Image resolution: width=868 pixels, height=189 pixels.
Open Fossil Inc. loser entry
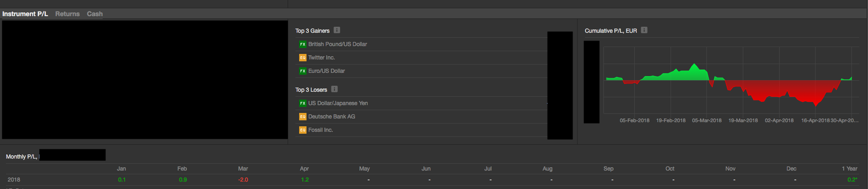click(320, 130)
